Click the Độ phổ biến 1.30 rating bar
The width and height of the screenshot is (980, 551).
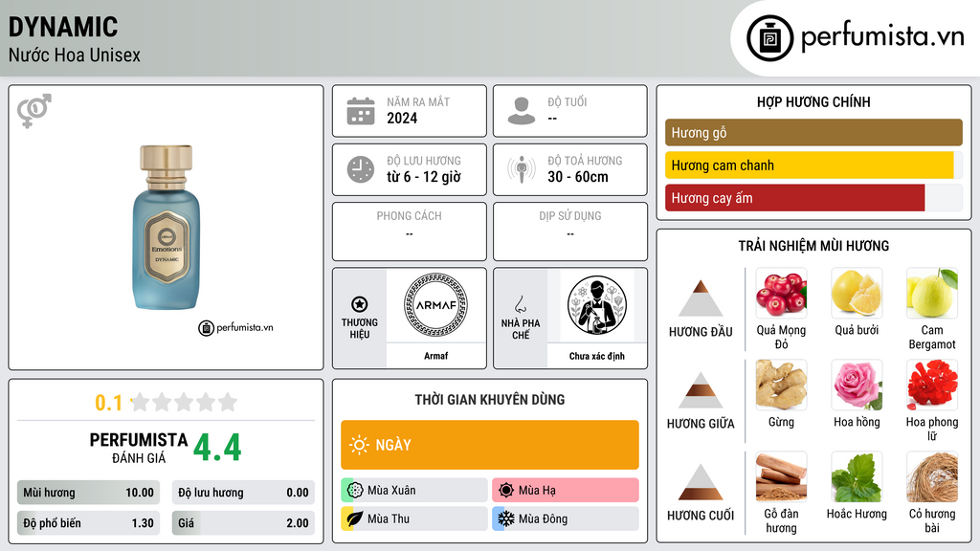tap(88, 523)
